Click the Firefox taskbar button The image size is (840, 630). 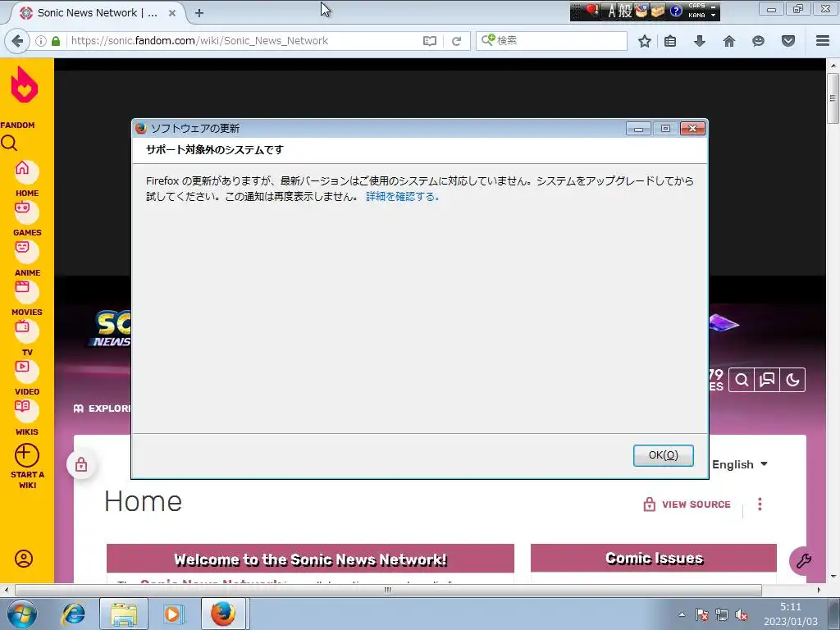pos(223,614)
